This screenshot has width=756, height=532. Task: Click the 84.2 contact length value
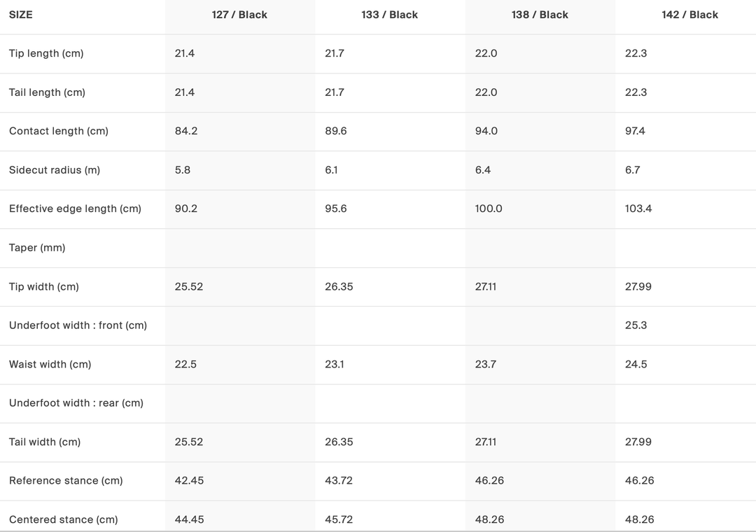186,131
